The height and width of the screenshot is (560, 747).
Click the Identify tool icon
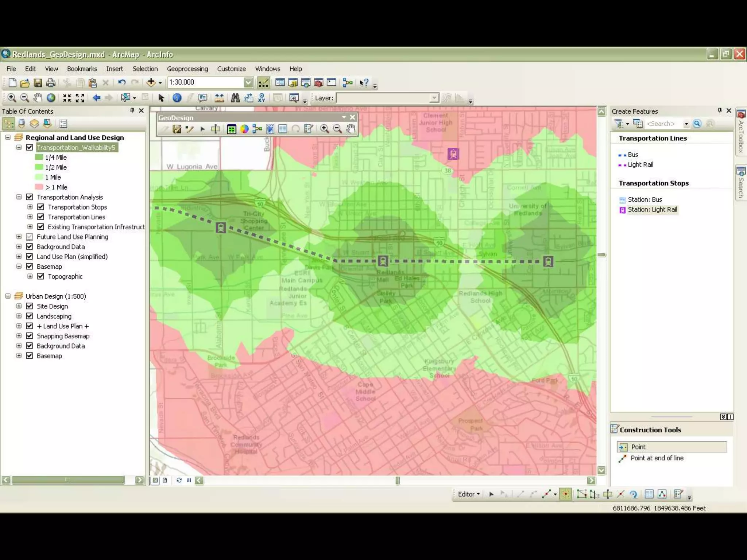tap(177, 98)
